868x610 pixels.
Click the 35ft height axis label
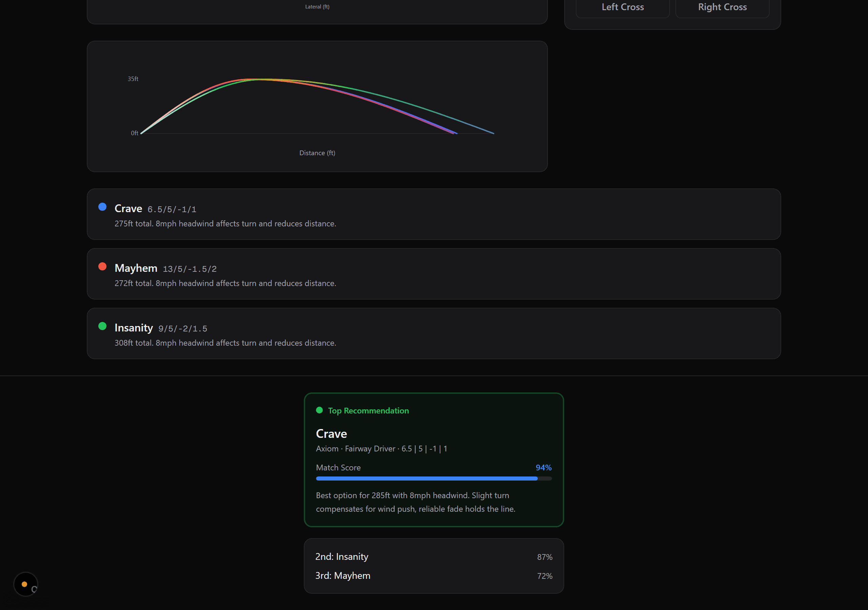coord(133,79)
